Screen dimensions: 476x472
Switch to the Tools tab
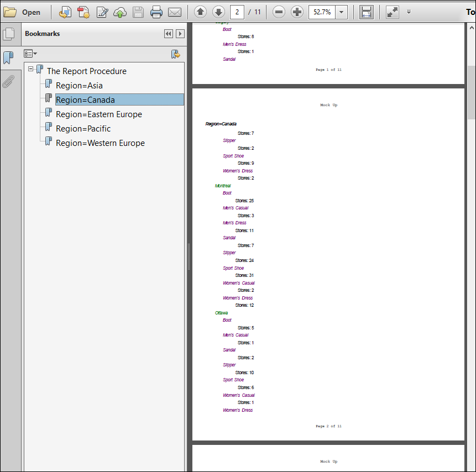tap(469, 12)
